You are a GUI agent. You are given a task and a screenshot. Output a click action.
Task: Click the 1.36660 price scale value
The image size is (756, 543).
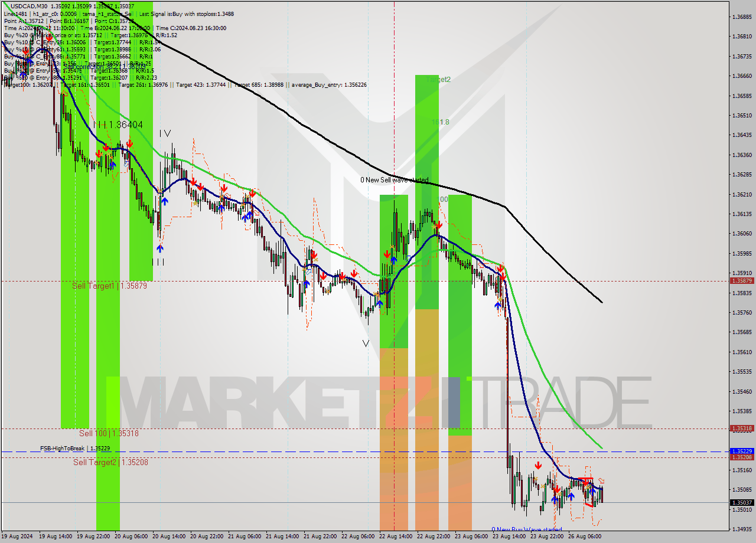[x=741, y=76]
